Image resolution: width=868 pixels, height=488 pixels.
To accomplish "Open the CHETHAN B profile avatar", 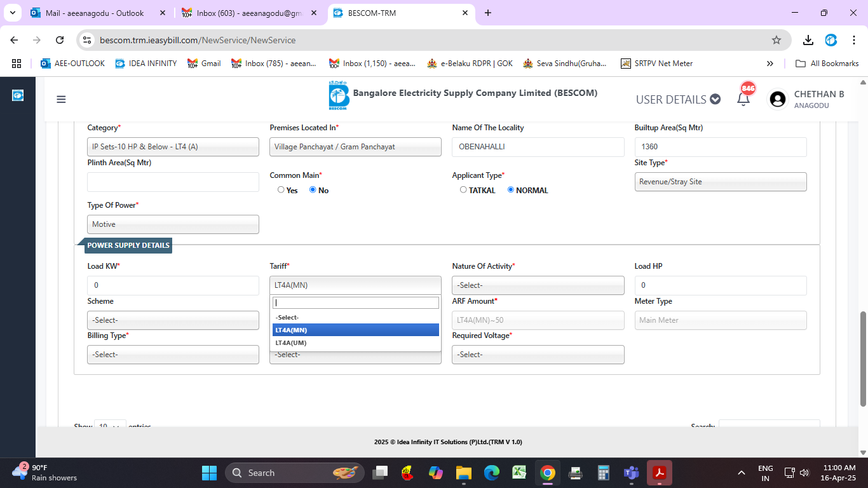I will click(776, 99).
